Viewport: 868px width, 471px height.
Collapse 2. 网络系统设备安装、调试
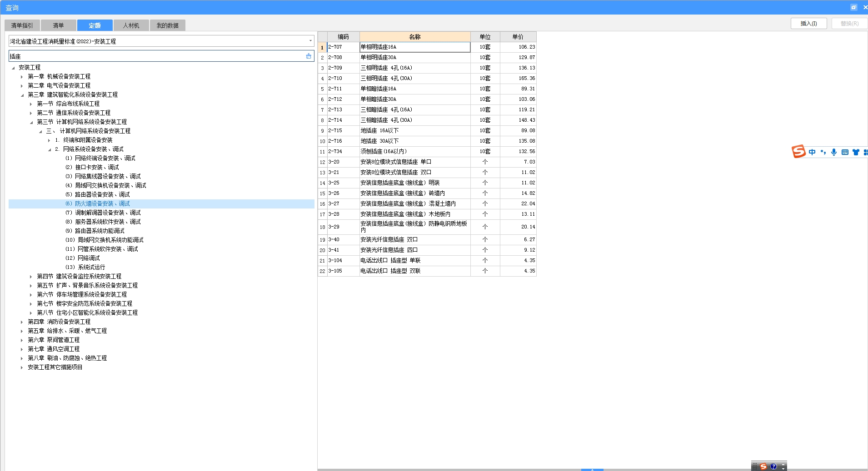49,149
